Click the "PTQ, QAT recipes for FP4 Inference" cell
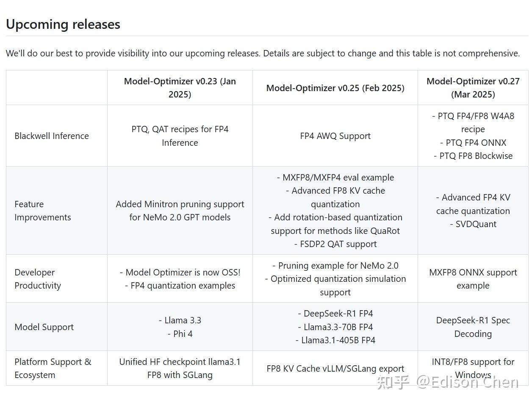532x403 pixels. tap(180, 136)
